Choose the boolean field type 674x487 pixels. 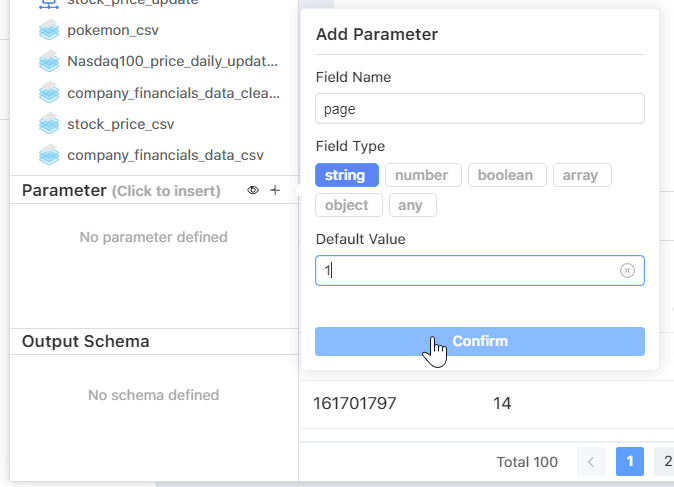point(506,175)
